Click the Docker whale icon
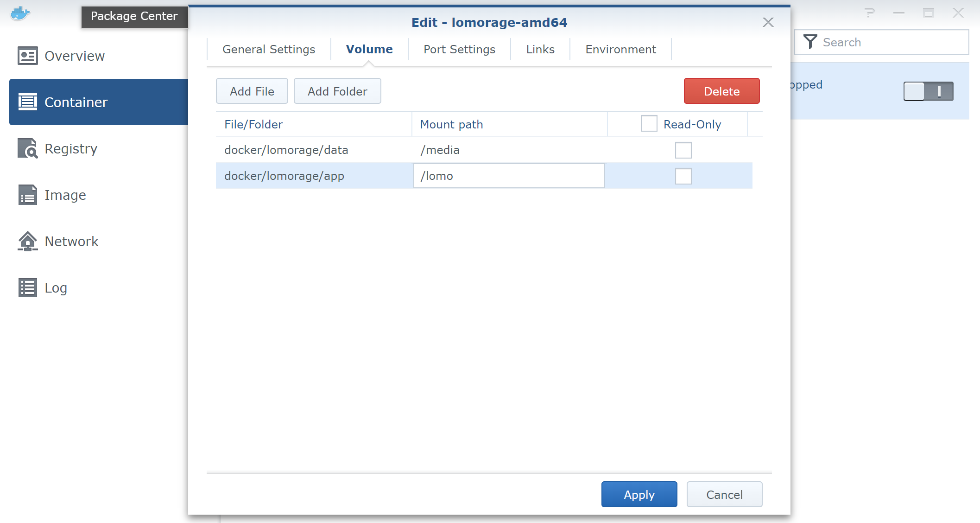This screenshot has height=523, width=980. click(x=20, y=13)
